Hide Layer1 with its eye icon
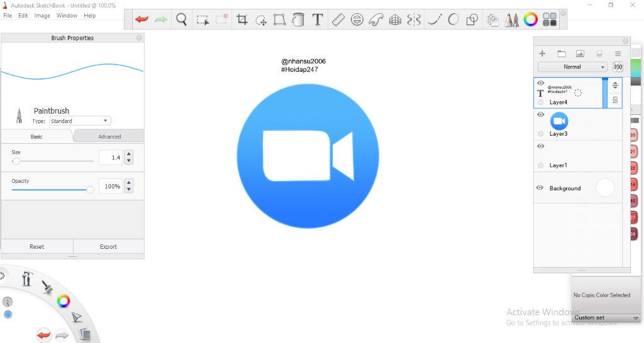The height and width of the screenshot is (343, 644). click(x=540, y=146)
